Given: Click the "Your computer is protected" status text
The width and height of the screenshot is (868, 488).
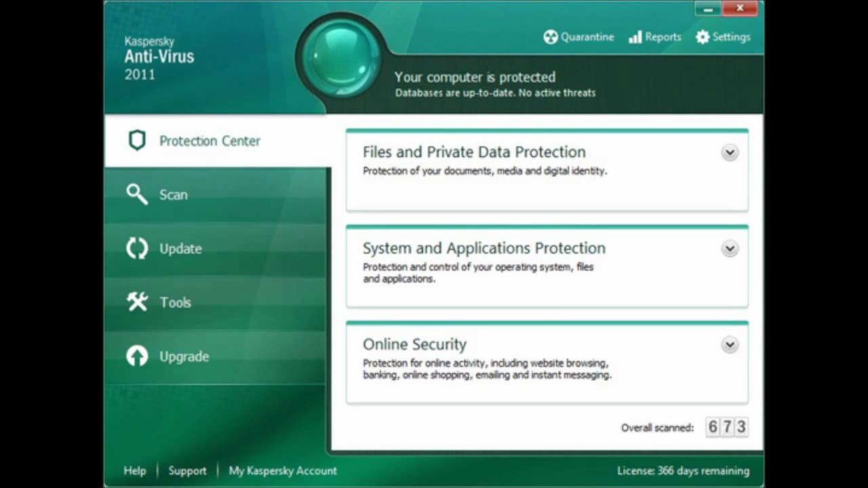Looking at the screenshot, I should [475, 77].
